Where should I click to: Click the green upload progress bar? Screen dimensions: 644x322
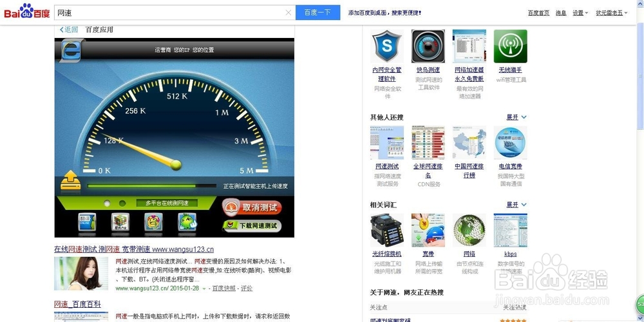click(151, 186)
